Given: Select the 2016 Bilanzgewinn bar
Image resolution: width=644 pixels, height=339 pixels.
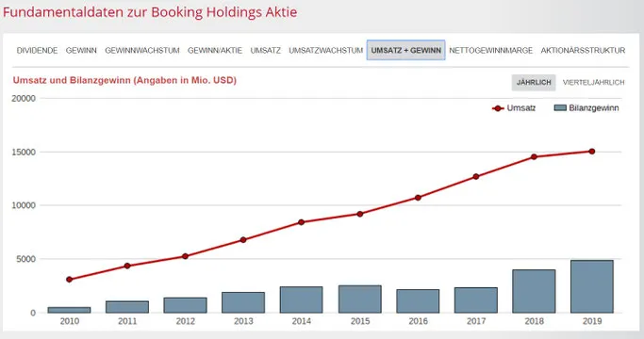Looking at the screenshot, I should click(x=418, y=301).
